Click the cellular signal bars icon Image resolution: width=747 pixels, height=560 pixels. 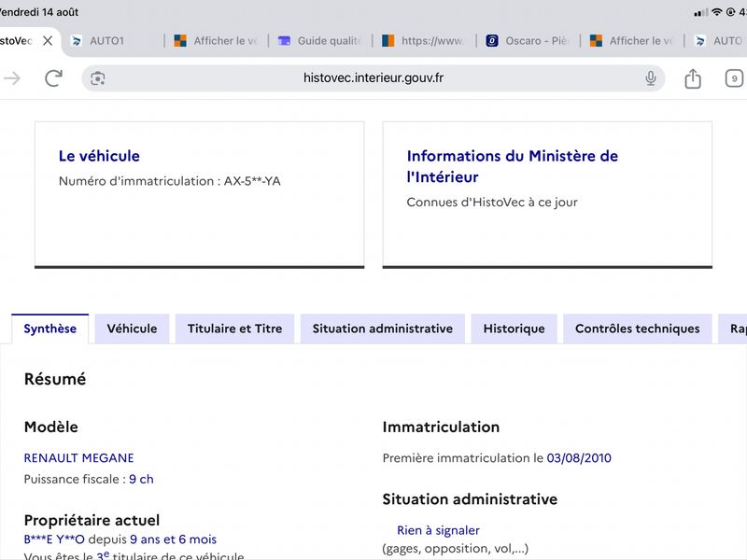(701, 13)
